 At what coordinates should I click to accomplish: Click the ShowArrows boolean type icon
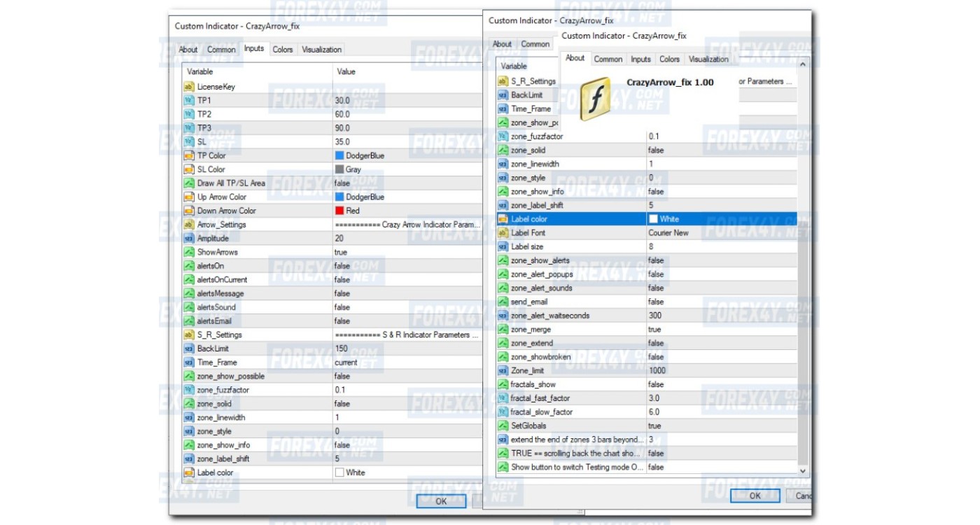(189, 252)
